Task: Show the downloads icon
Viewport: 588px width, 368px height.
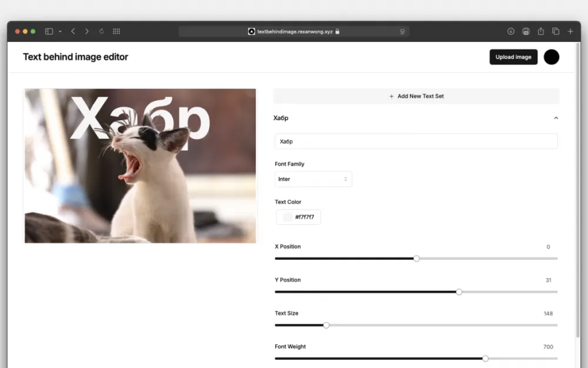Action: pos(511,32)
